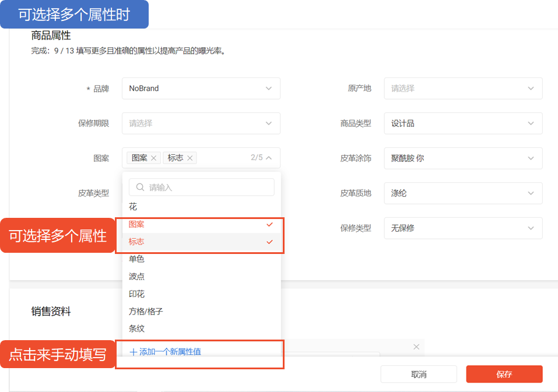The width and height of the screenshot is (558, 392).
Task: Collapse the 图案 dropdown with up chevron
Action: pos(269,158)
